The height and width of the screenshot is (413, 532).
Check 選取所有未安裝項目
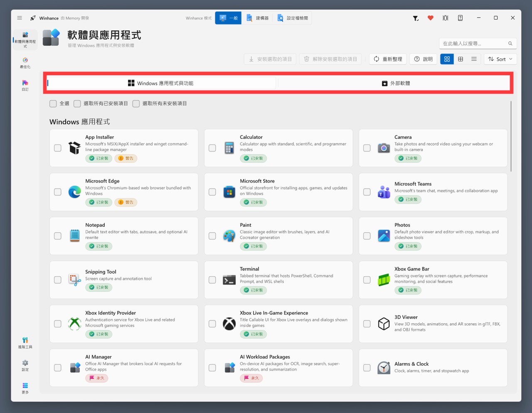pos(136,103)
